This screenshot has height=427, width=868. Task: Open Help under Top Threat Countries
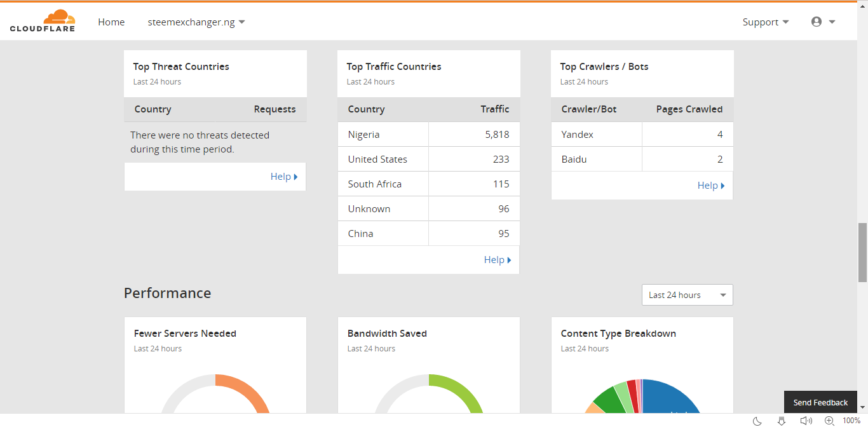tap(284, 177)
